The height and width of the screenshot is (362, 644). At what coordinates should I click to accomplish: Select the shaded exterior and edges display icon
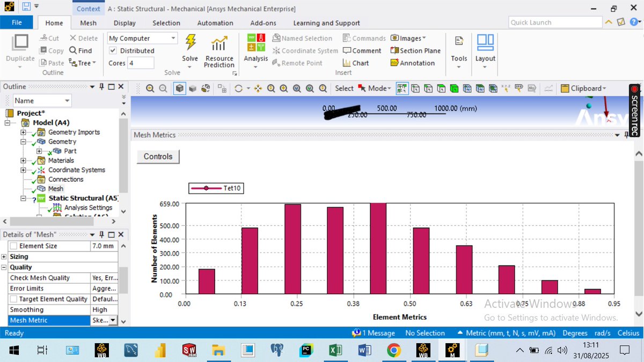[180, 88]
